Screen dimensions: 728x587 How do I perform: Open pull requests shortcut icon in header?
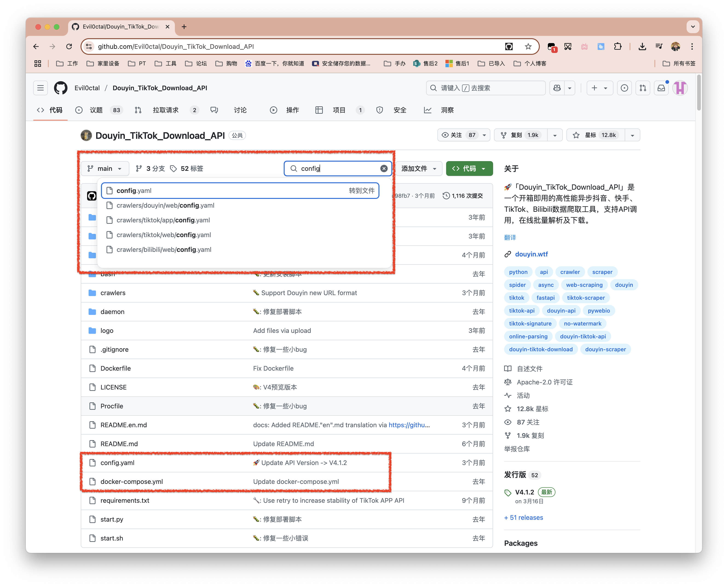pyautogui.click(x=642, y=88)
